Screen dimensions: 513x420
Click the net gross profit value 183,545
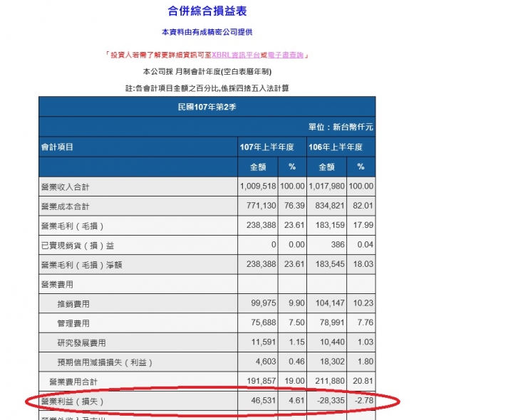pyautogui.click(x=330, y=264)
